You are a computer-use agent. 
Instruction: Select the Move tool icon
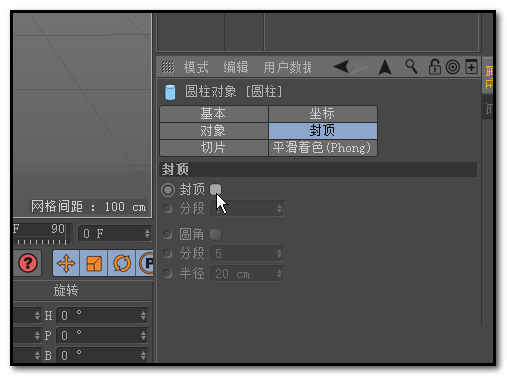tap(66, 263)
